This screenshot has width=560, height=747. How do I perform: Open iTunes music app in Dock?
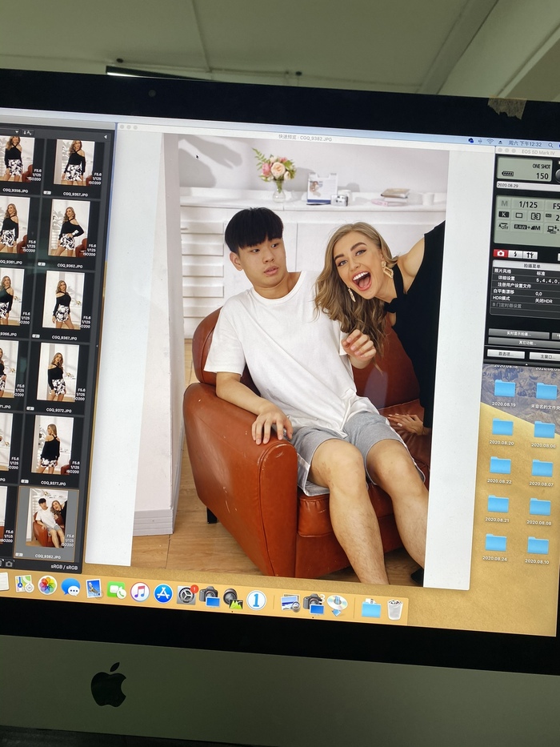pyautogui.click(x=139, y=592)
